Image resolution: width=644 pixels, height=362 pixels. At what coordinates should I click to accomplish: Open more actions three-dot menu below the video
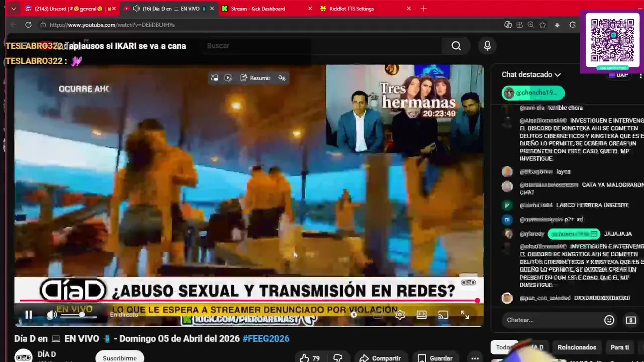coord(475,358)
